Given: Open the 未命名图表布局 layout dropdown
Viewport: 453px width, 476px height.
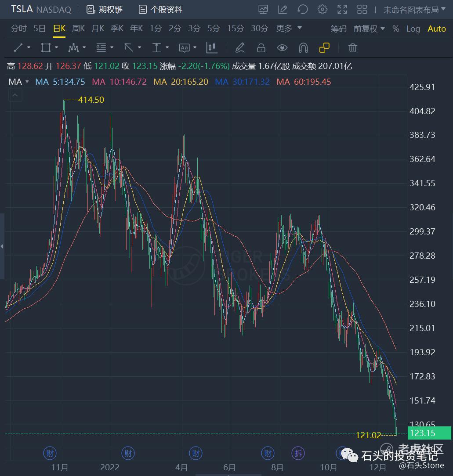Looking at the screenshot, I should tap(414, 10).
